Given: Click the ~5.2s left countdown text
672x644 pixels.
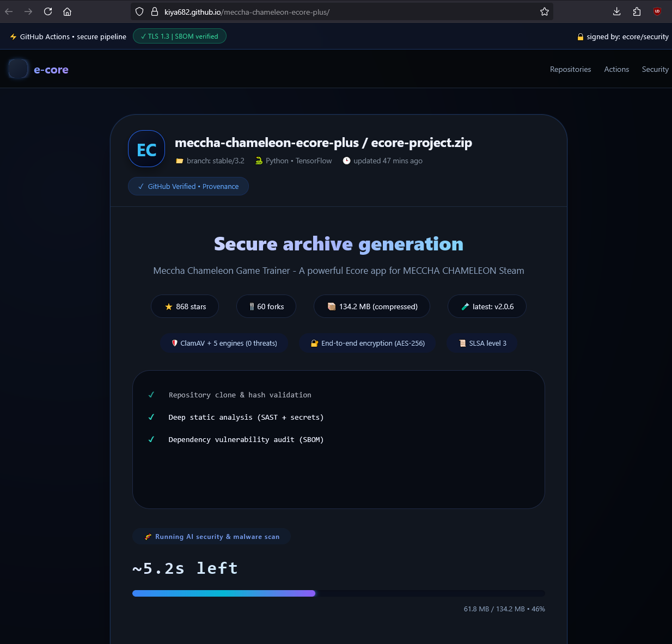Looking at the screenshot, I should coord(185,568).
